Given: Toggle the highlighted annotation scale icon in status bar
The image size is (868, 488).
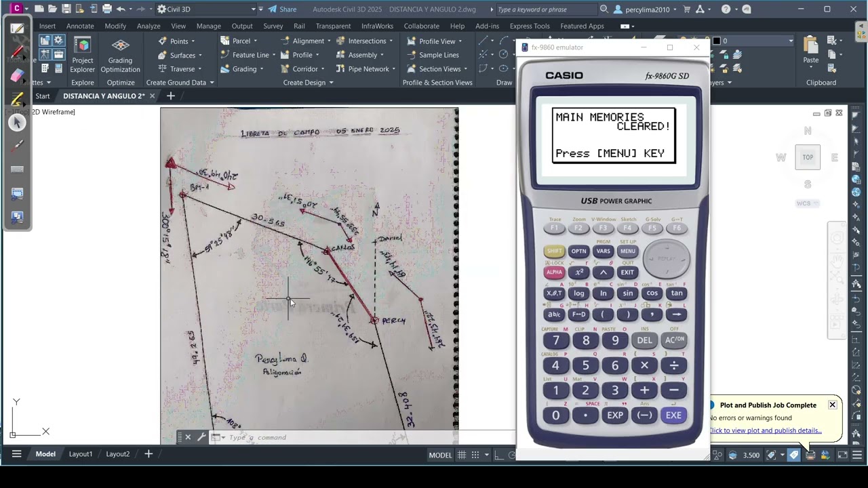Looking at the screenshot, I should pos(793,455).
